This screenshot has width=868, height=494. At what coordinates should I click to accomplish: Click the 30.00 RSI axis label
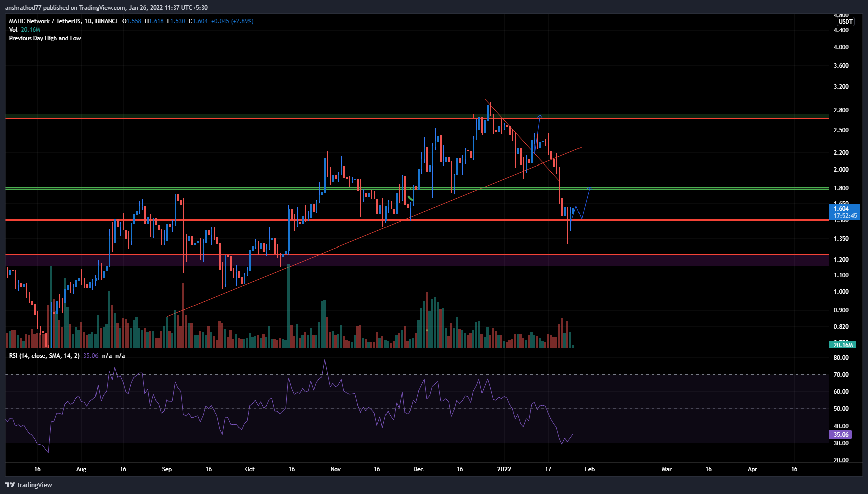[841, 443]
